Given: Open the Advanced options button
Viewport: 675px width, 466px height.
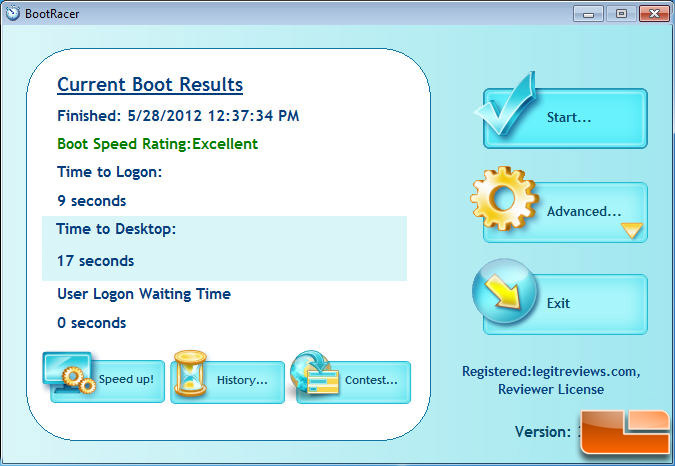Looking at the screenshot, I should click(565, 212).
